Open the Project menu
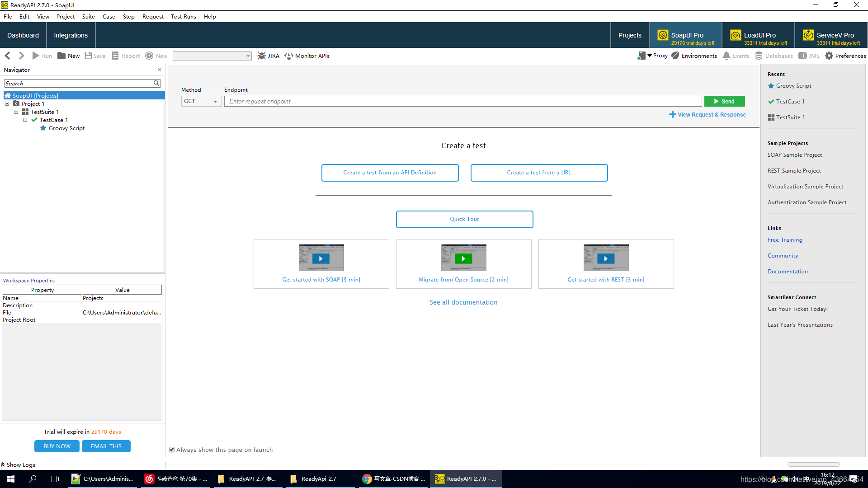Screen dimensions: 868x488 pyautogui.click(x=66, y=16)
